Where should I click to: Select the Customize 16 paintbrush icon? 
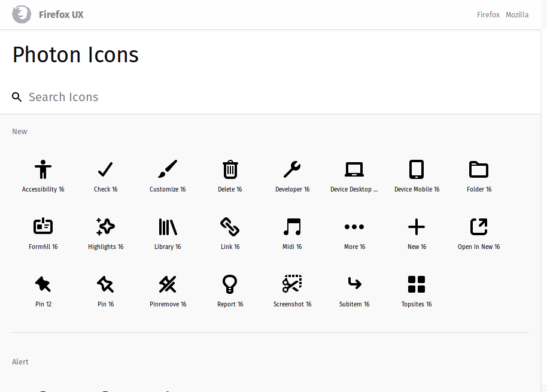(x=168, y=169)
